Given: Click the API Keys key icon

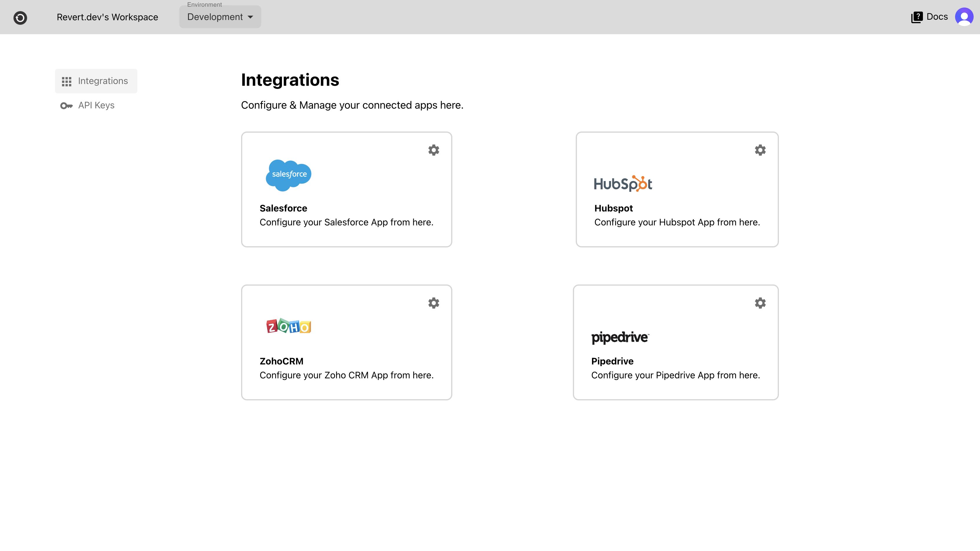Looking at the screenshot, I should coord(66,105).
